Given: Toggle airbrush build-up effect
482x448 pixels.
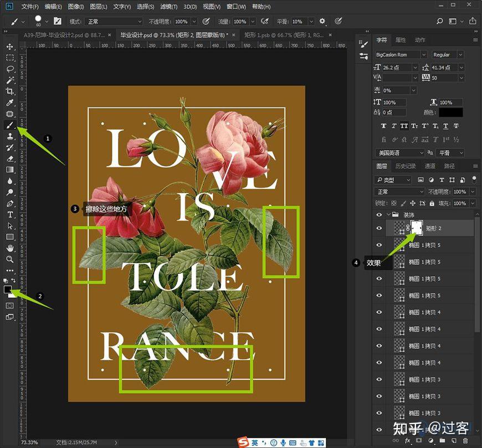Looking at the screenshot, I should tap(264, 21).
